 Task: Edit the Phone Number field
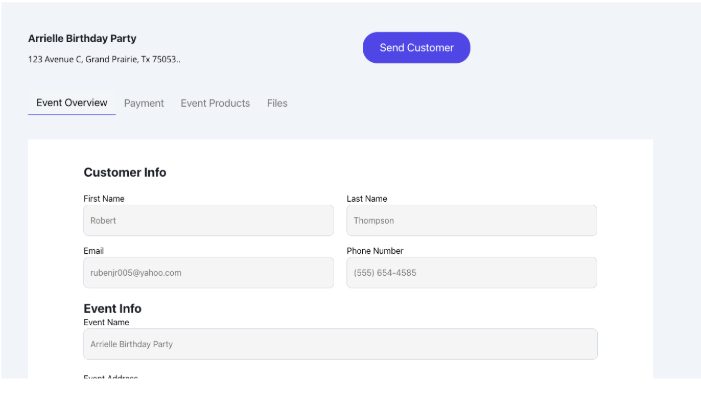471,272
